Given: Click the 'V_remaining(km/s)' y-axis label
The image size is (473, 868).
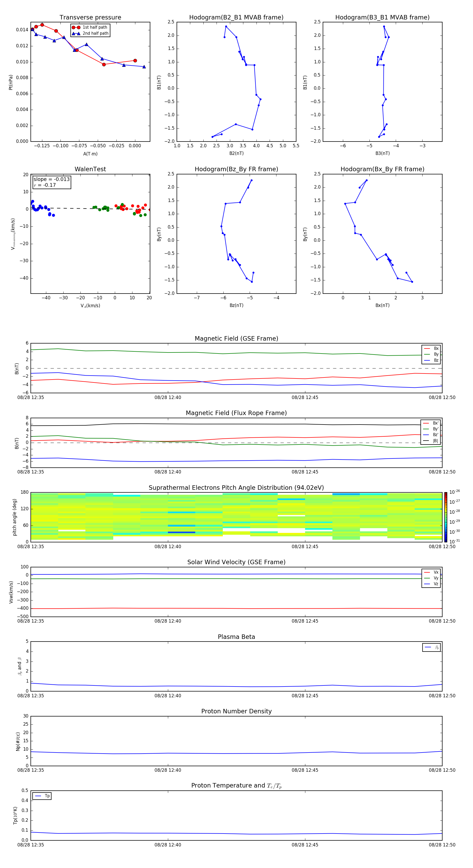Looking at the screenshot, I should coord(13,234).
